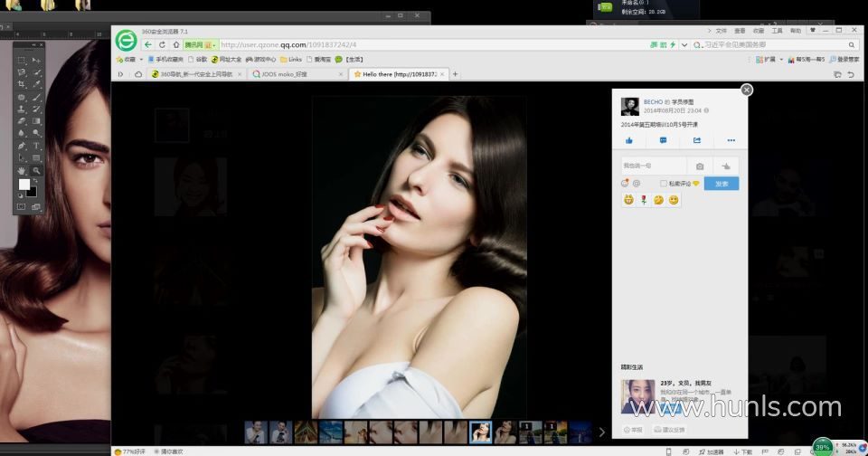
Task: Close the photo viewer overlay
Action: [x=747, y=90]
